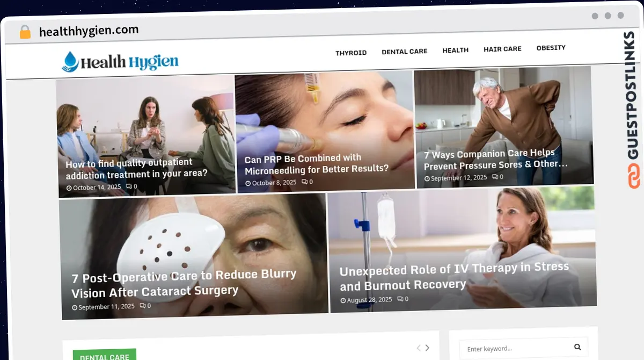
Task: Open 7 Post-Operative Care cataract article
Action: point(184,283)
